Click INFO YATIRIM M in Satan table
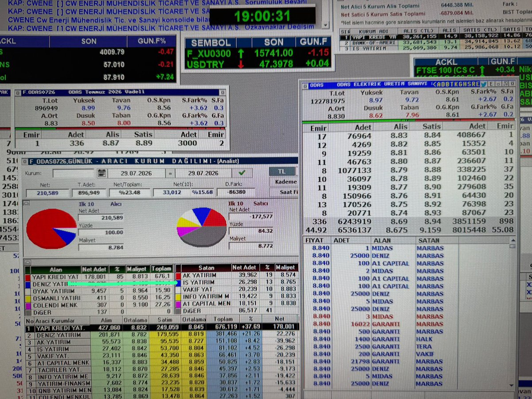Screen dimensions: 532x399 pyautogui.click(x=205, y=297)
